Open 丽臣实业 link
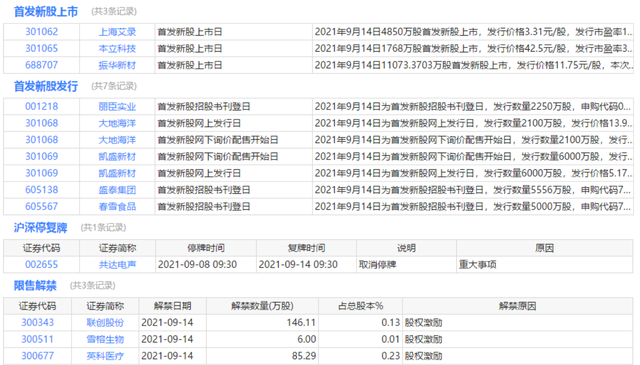 click(x=117, y=107)
